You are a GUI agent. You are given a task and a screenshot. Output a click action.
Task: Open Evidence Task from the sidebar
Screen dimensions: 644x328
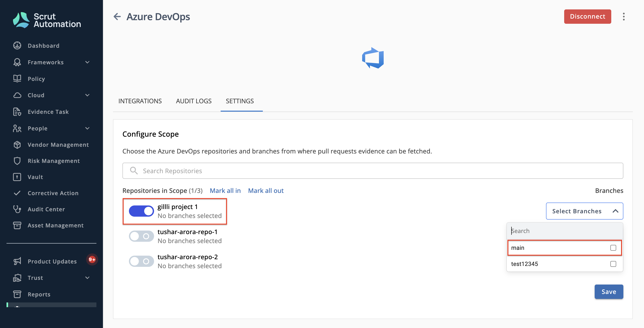48,112
